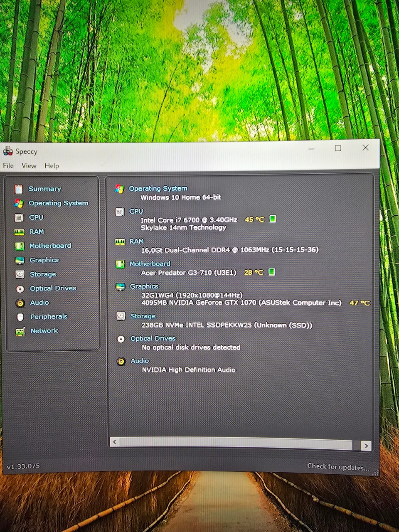399x532 pixels.
Task: Click the CPU chip icon in sidebar
Action: pos(19,217)
